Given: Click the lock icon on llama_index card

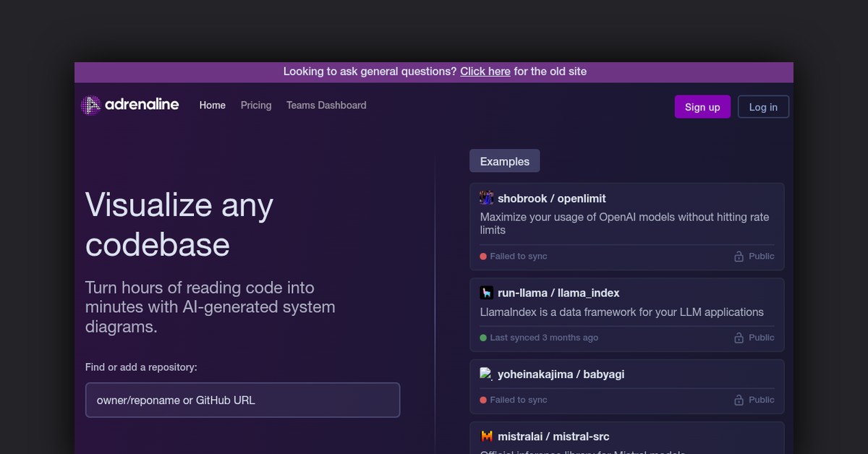Looking at the screenshot, I should [739, 338].
